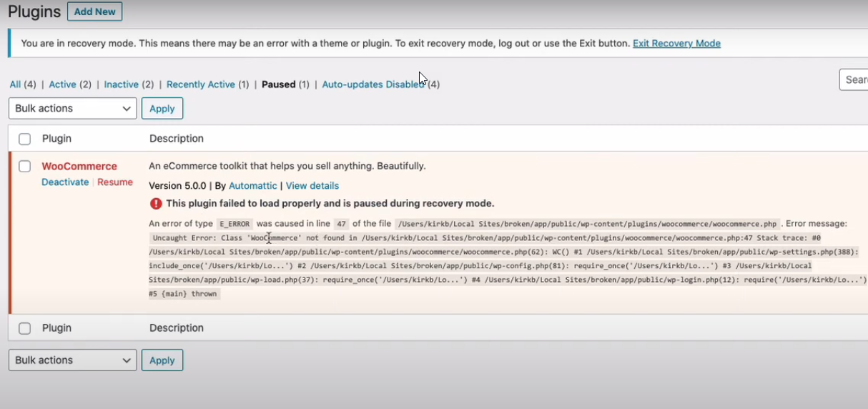Toggle select-all checkbox in table footer
The height and width of the screenshot is (409, 868).
pyautogui.click(x=25, y=328)
